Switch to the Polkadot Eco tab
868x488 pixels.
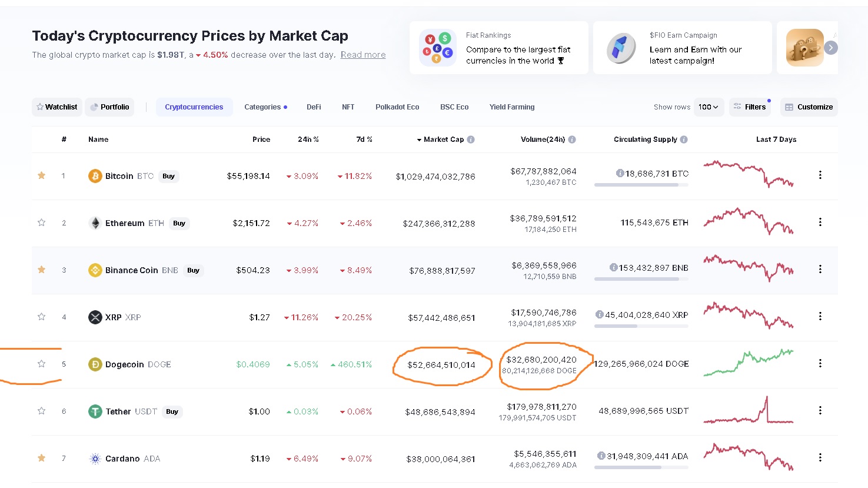[x=397, y=107]
